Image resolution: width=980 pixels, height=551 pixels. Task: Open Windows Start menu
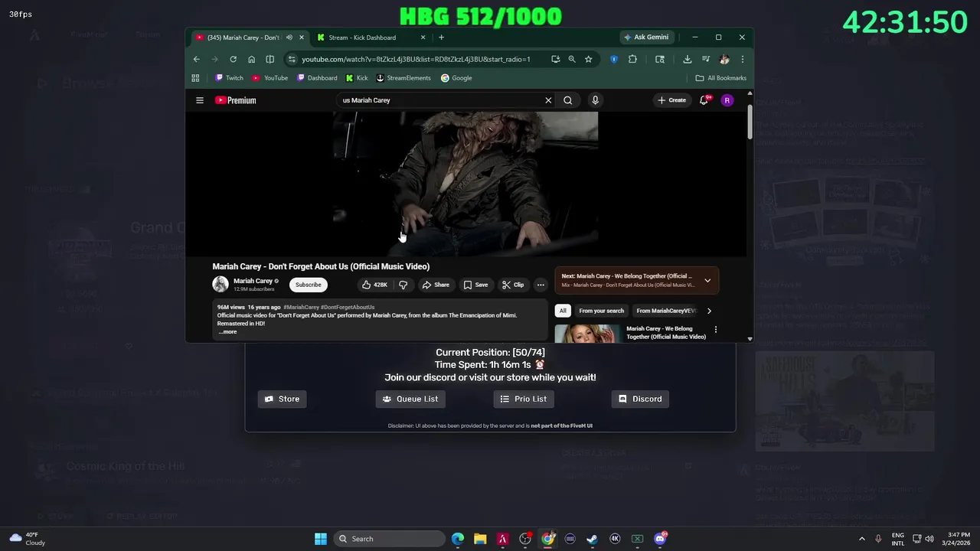[321, 539]
